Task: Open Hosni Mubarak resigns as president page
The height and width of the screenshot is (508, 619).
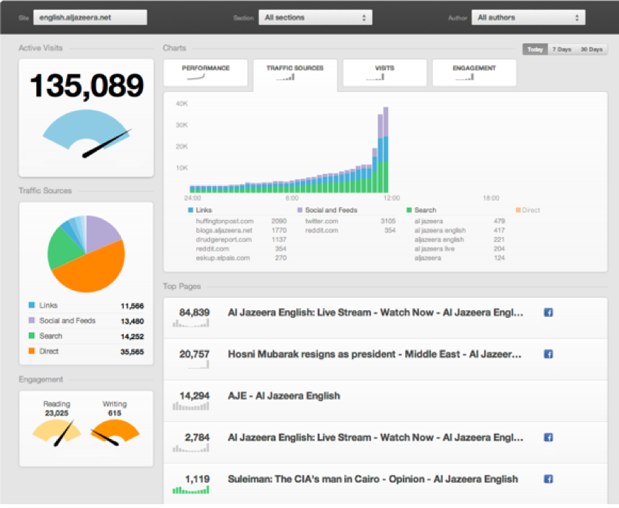Action: pyautogui.click(x=374, y=354)
